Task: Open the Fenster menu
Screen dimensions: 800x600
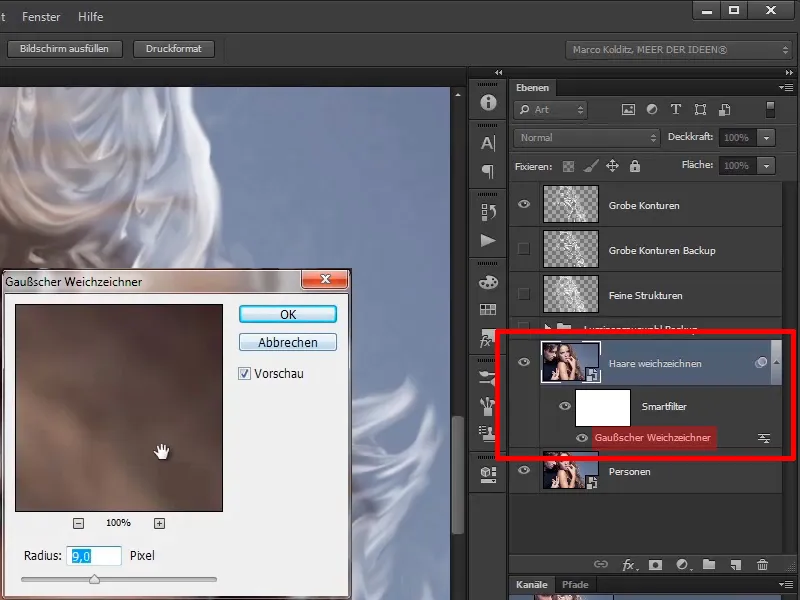Action: point(41,17)
